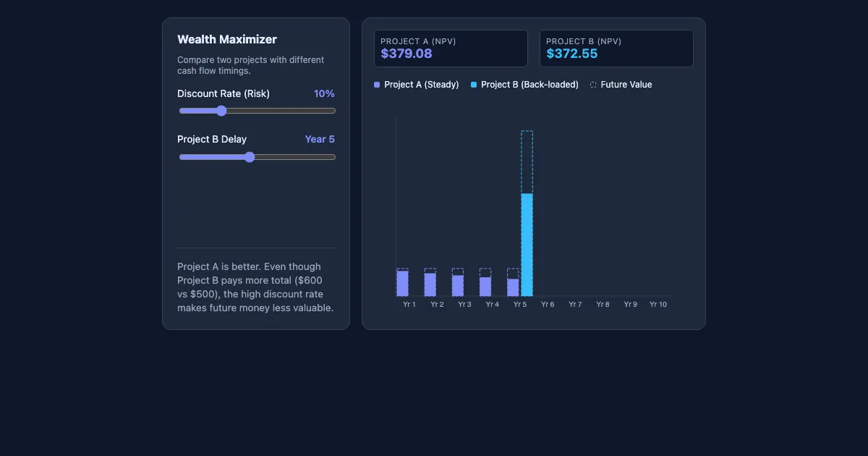Click the Project B (NPV) value card
This screenshot has width=868, height=456.
616,48
